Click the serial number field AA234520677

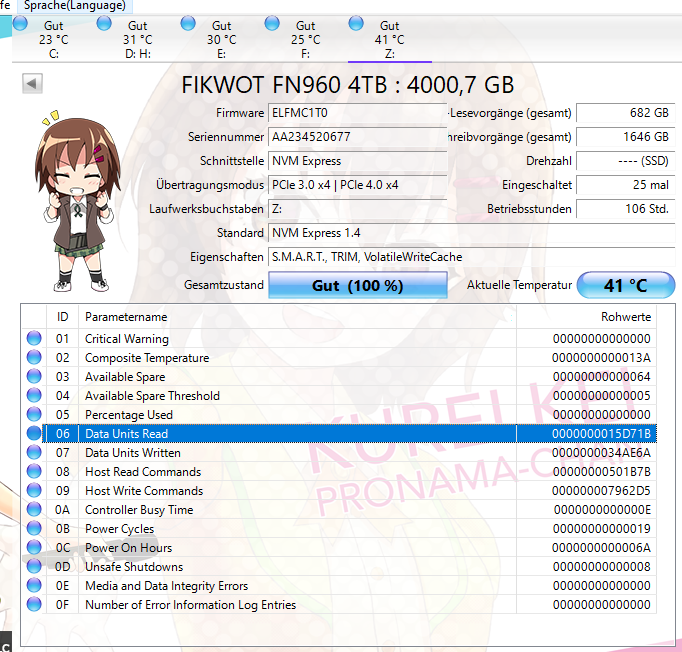(x=358, y=137)
